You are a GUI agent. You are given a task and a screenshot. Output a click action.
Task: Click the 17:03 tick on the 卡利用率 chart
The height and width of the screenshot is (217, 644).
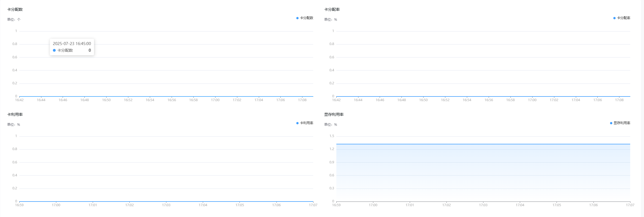tap(166, 205)
